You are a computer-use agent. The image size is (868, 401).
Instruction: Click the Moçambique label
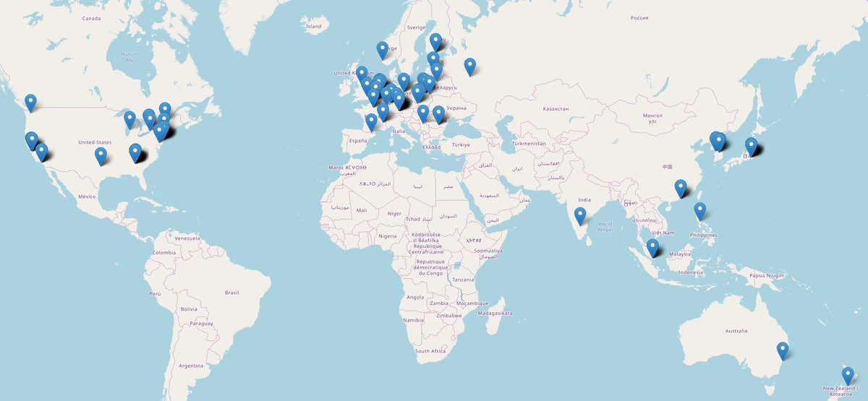472,303
